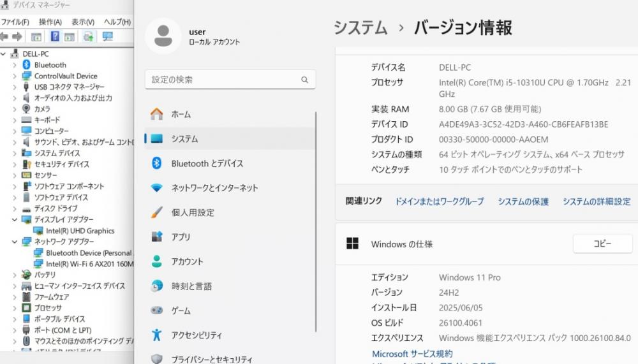Expand the セキュリティ デバイス node arrow
Viewport: 638px width, 364px height.
pyautogui.click(x=15, y=164)
